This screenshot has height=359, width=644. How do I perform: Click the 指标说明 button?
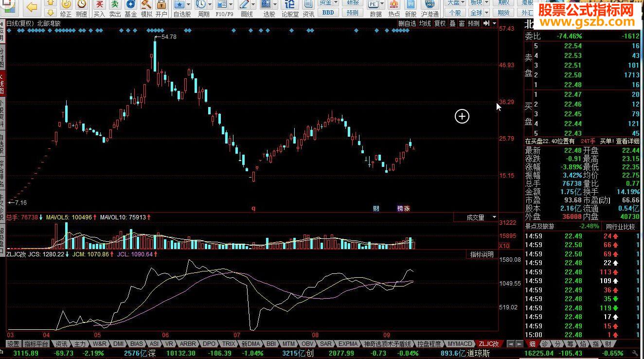tap(482, 254)
